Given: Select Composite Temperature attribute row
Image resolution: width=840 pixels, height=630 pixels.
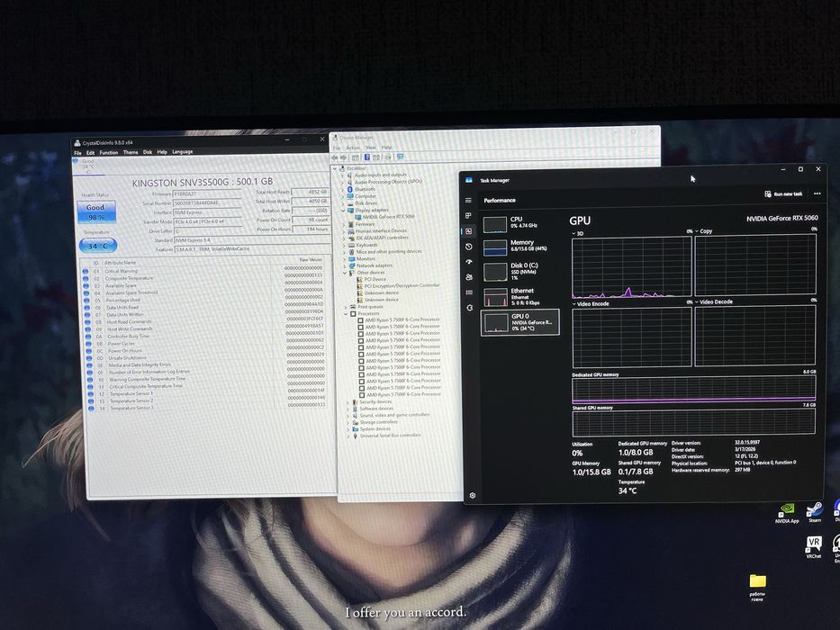Looking at the screenshot, I should [203, 279].
